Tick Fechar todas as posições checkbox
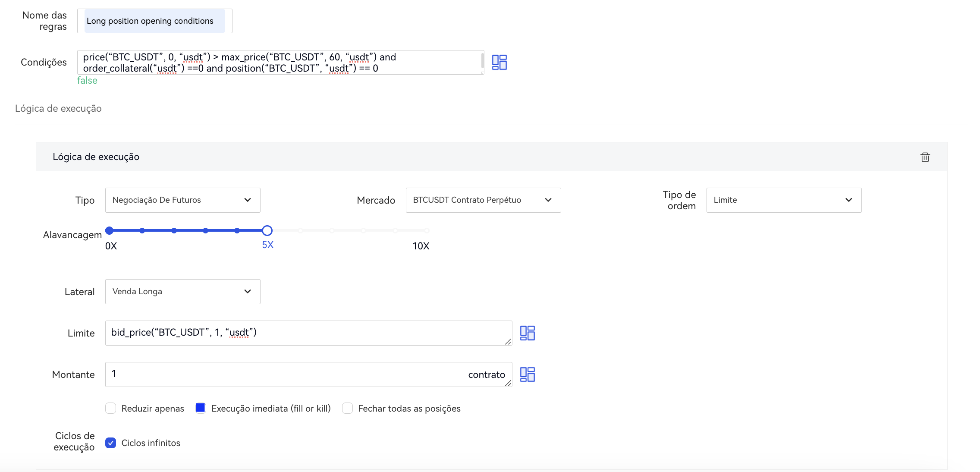Screen dimensions: 980x472 pos(347,408)
